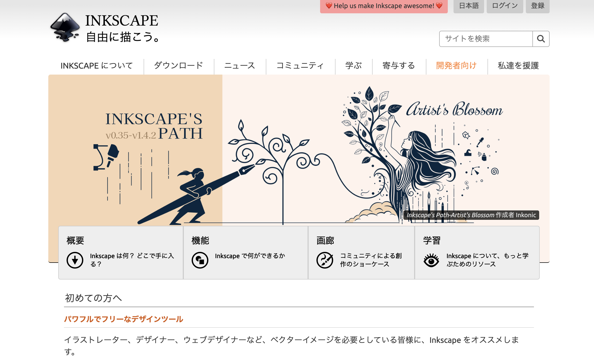Open the コミュニティ menu
The width and height of the screenshot is (594, 364).
[301, 66]
